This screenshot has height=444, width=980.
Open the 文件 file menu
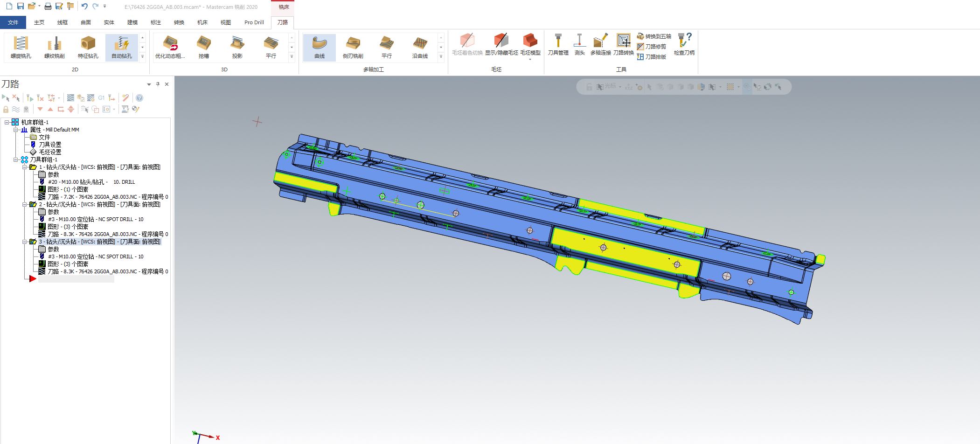(13, 22)
